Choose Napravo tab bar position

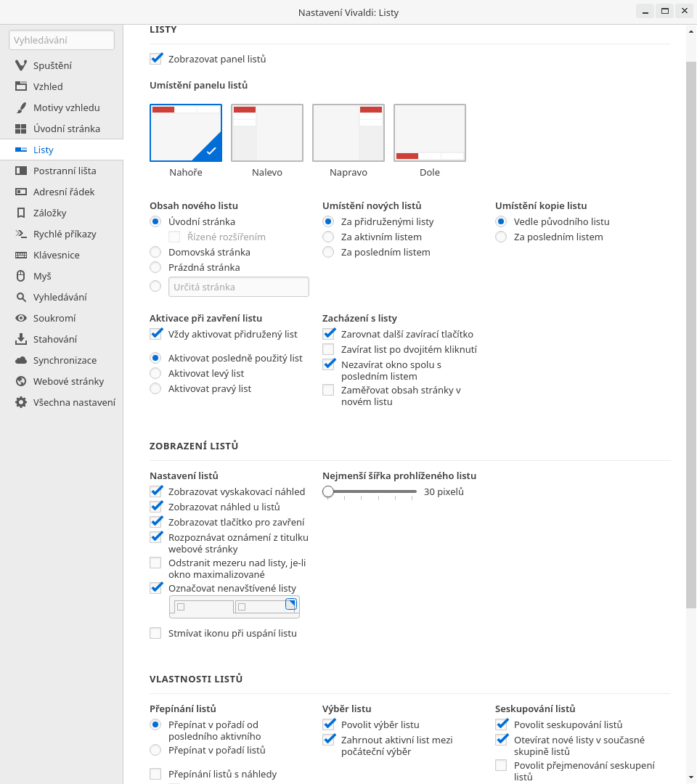click(348, 133)
